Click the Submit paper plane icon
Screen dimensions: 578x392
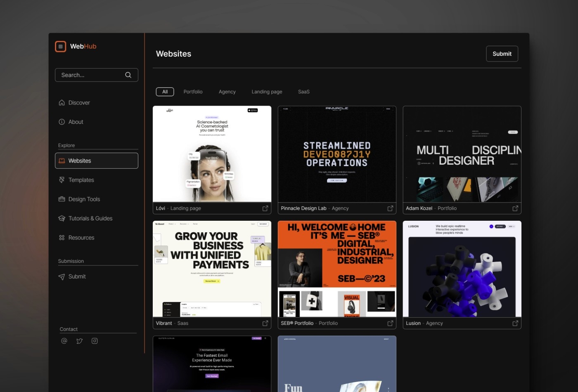point(62,276)
